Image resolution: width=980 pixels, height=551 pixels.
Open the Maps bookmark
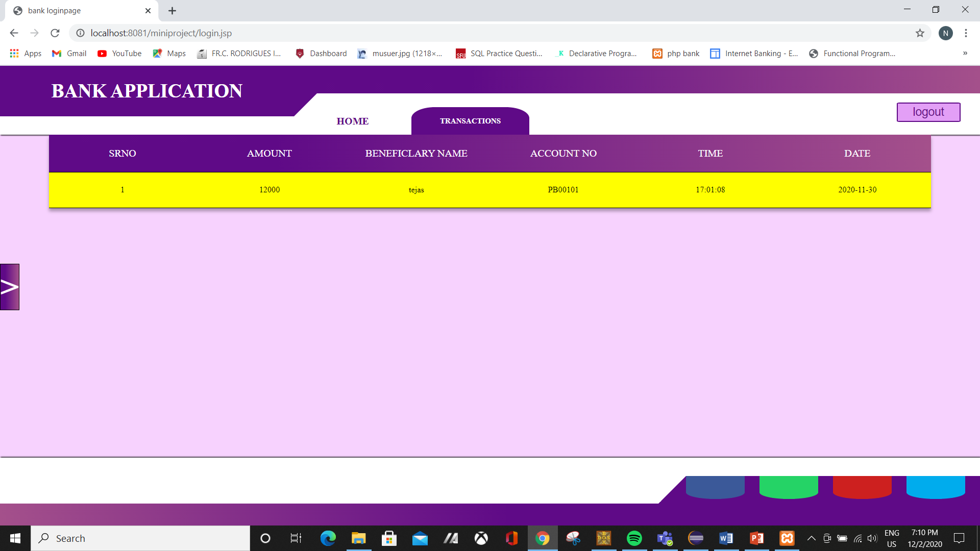pos(169,53)
